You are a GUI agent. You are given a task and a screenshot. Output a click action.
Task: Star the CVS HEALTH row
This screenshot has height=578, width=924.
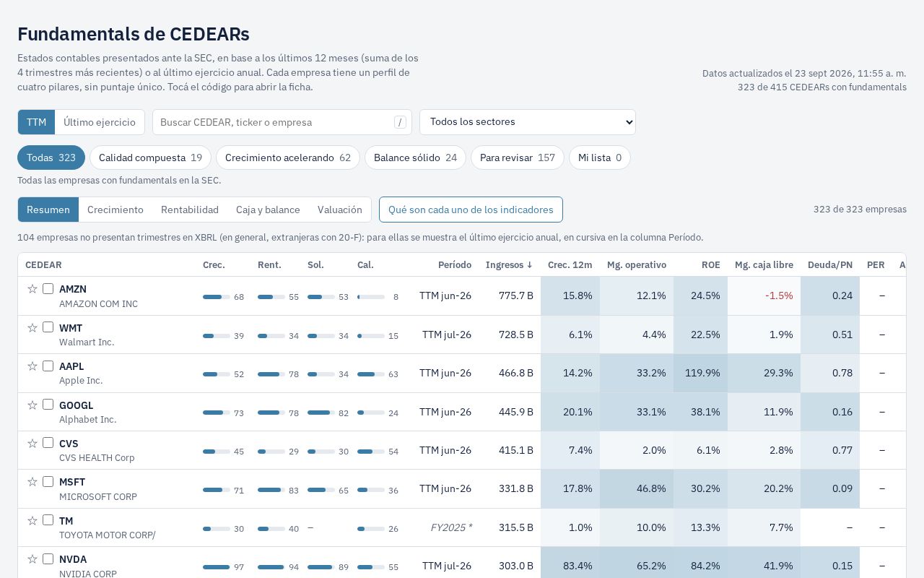(32, 444)
